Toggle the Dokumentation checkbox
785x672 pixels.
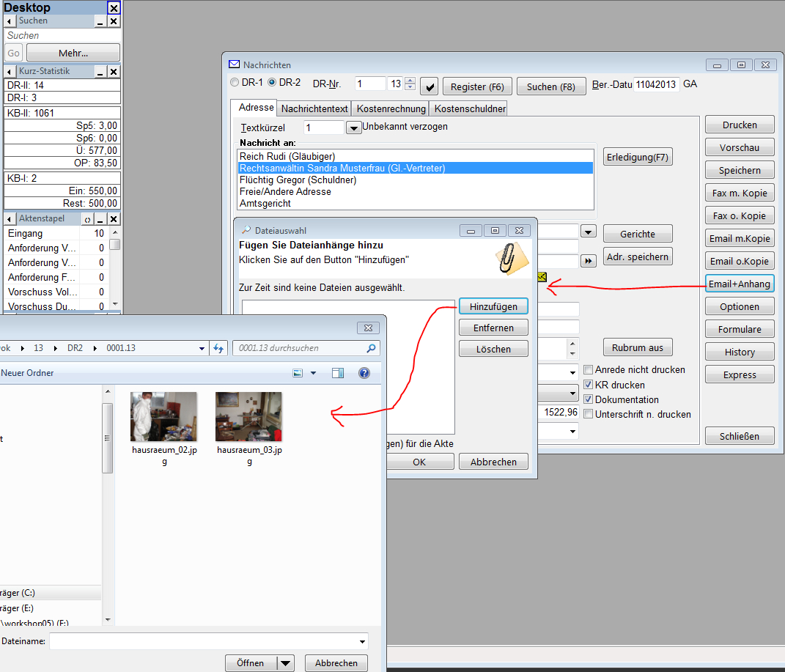click(588, 399)
